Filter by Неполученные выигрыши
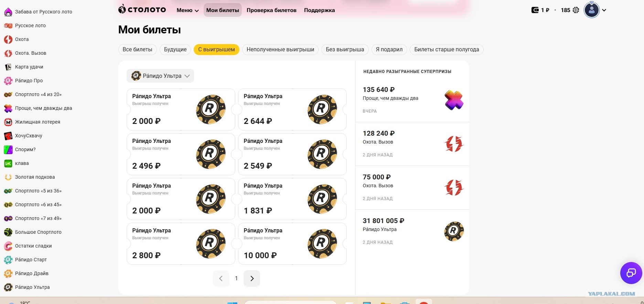 tap(280, 50)
